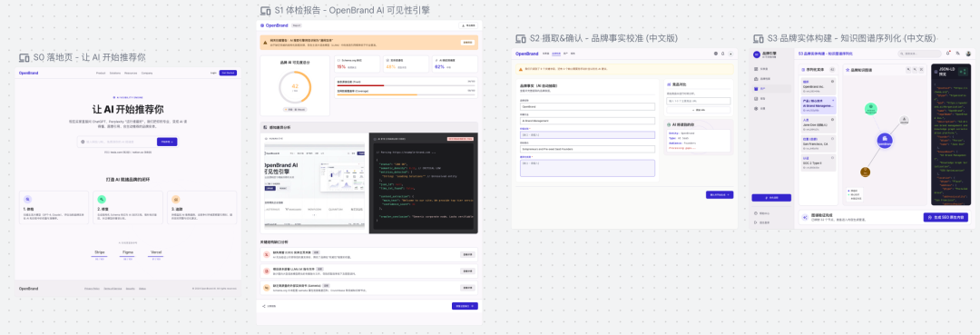The height and width of the screenshot is (335, 980).
Task: Click the Figma customer logo
Action: tap(128, 252)
